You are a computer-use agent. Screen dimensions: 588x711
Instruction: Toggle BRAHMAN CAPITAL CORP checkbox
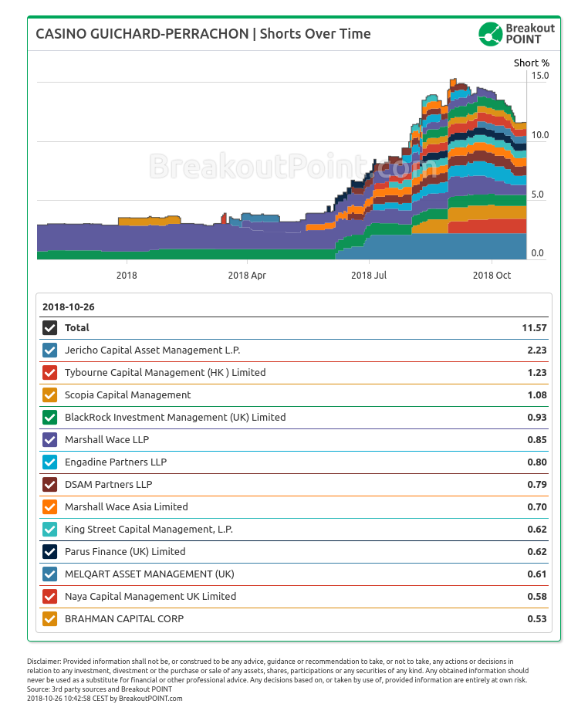pyautogui.click(x=50, y=619)
